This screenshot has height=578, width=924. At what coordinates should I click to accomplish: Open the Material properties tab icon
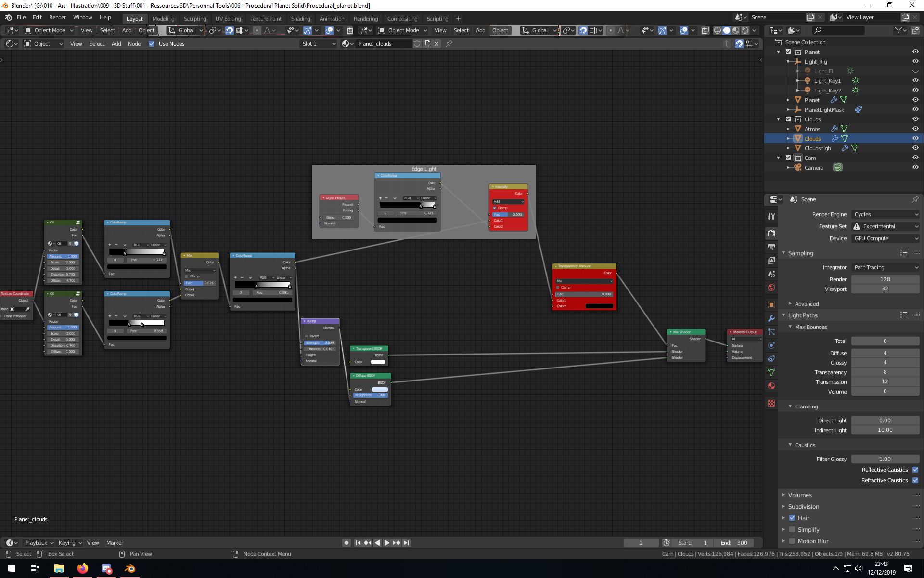pos(771,386)
